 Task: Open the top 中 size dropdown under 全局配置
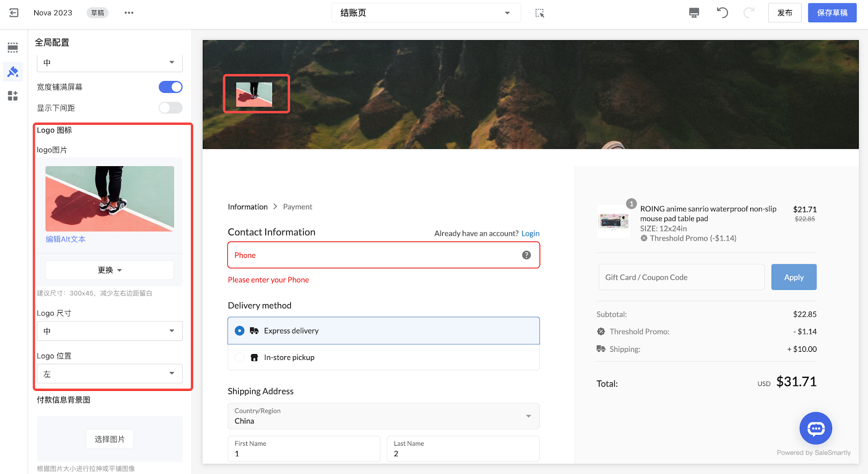point(110,62)
